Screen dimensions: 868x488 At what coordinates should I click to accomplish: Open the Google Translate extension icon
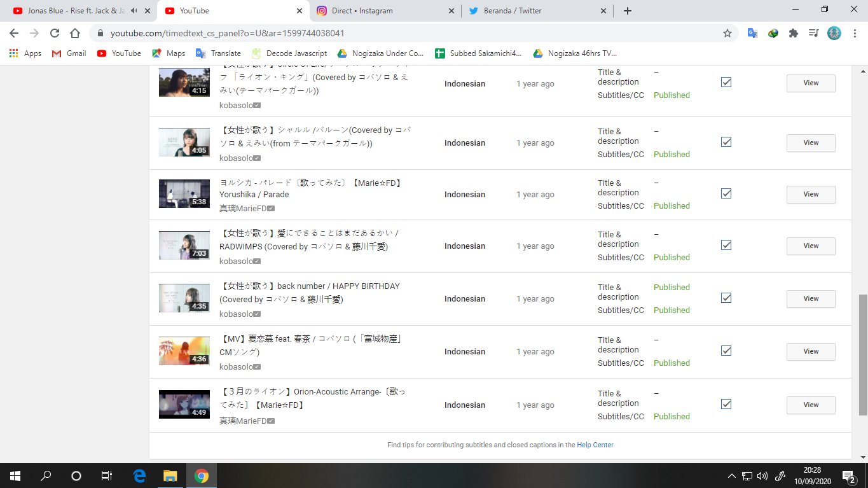coord(752,33)
